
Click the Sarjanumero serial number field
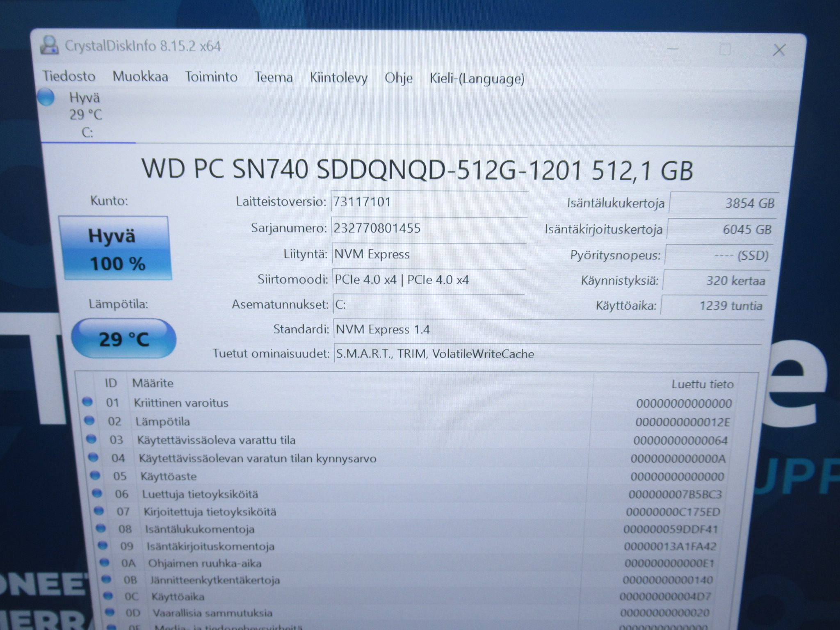[429, 228]
